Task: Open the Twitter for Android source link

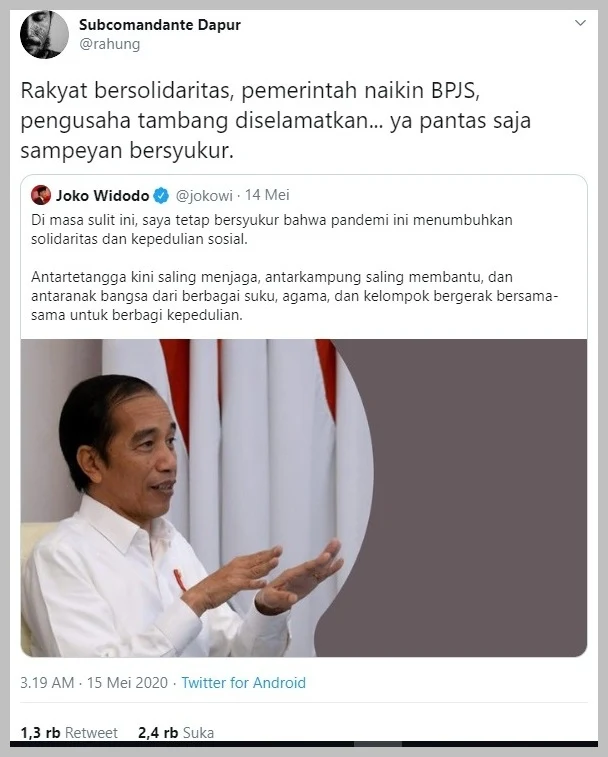Action: point(243,683)
